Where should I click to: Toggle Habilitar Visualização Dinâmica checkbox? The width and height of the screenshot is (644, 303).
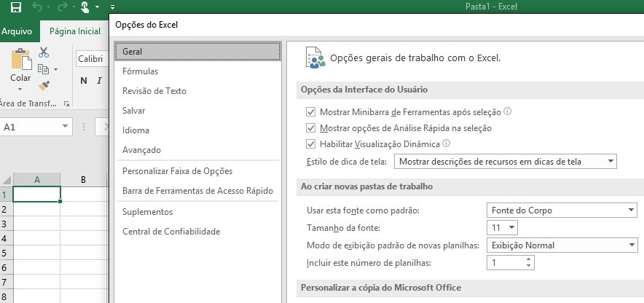[311, 144]
